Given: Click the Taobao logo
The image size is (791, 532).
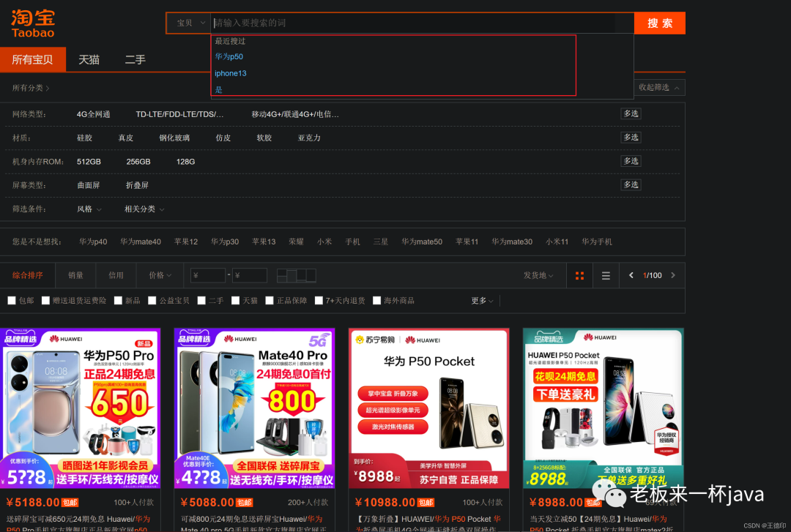Looking at the screenshot, I should pyautogui.click(x=33, y=23).
